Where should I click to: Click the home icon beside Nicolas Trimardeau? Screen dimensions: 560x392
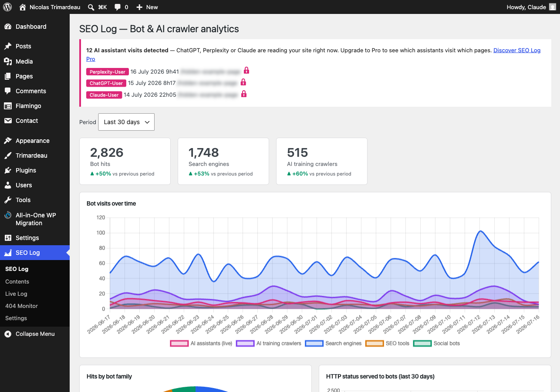point(23,7)
